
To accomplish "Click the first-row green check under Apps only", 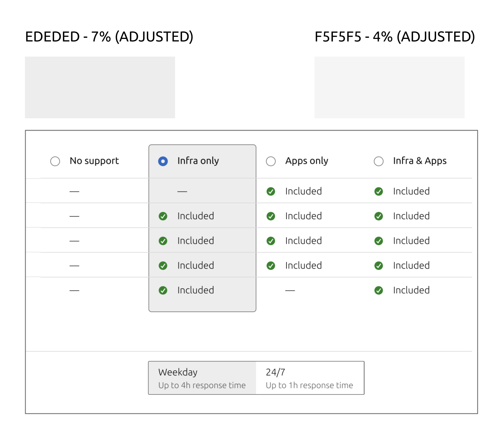I will point(271,191).
